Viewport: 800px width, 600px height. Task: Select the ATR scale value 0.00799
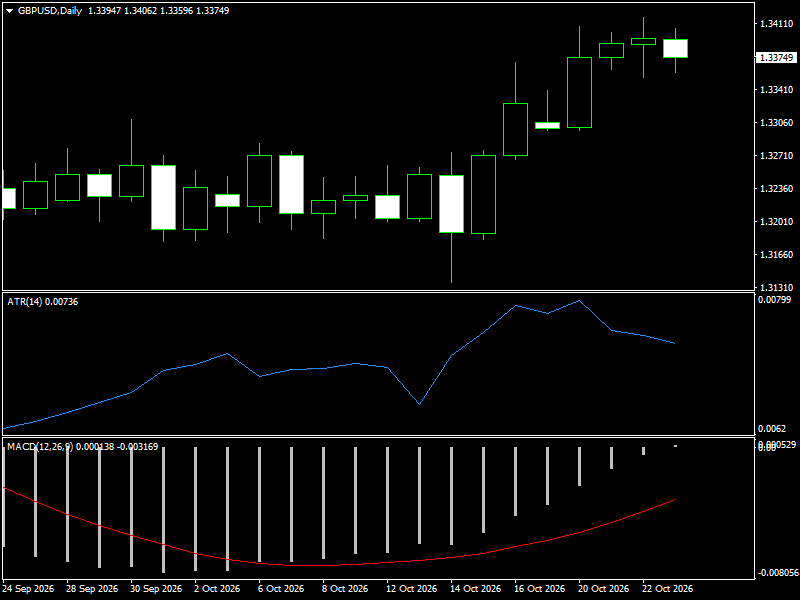774,299
